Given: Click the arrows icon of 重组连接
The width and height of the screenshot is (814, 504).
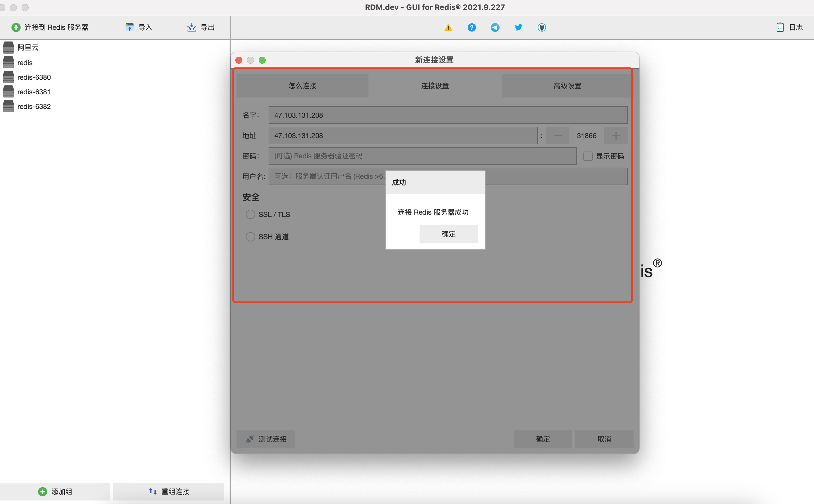Looking at the screenshot, I should click(153, 491).
